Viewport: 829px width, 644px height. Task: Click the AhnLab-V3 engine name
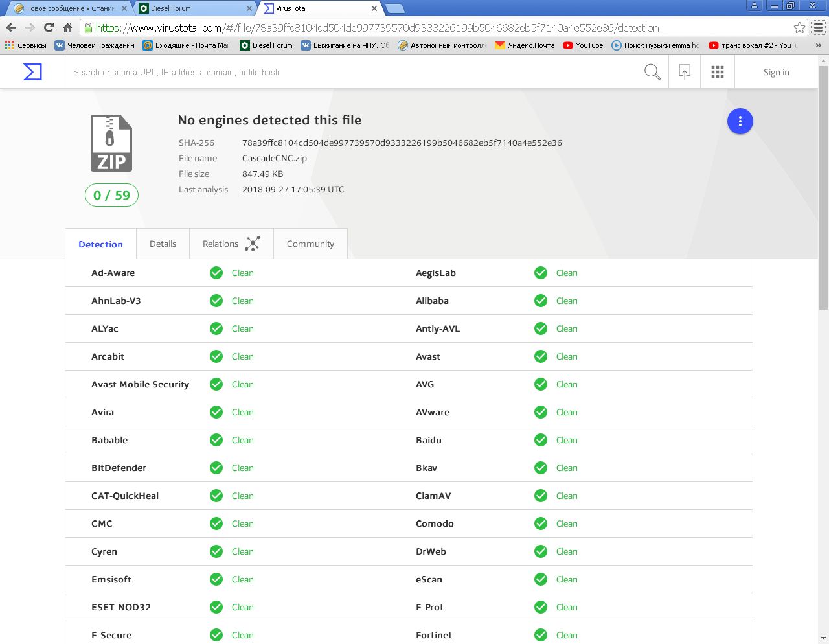[x=116, y=301]
